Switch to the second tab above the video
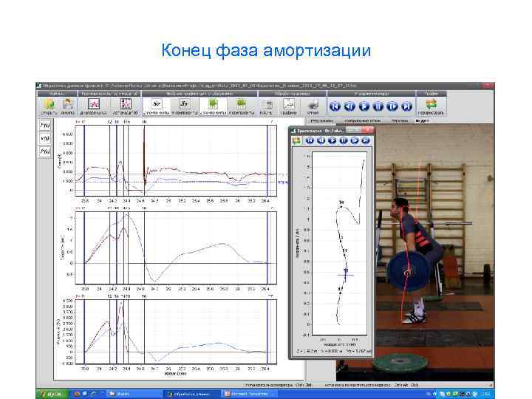Image resolution: width=532 pixels, height=399 pixels. point(362,120)
